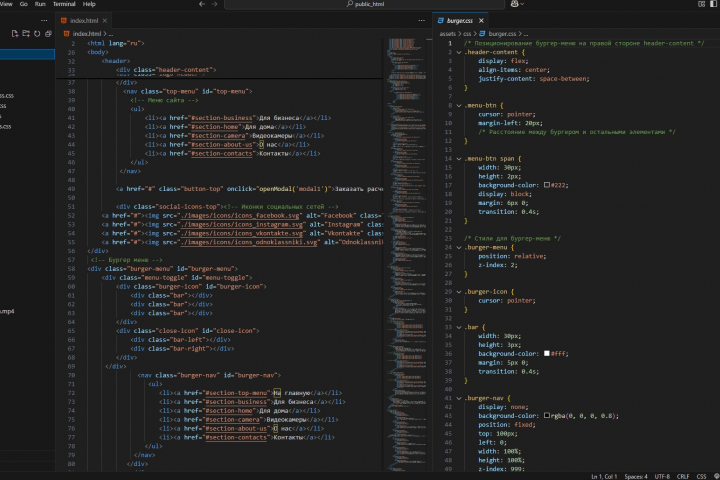
Task: Open the #fff color swatch in .bar
Action: click(547, 354)
